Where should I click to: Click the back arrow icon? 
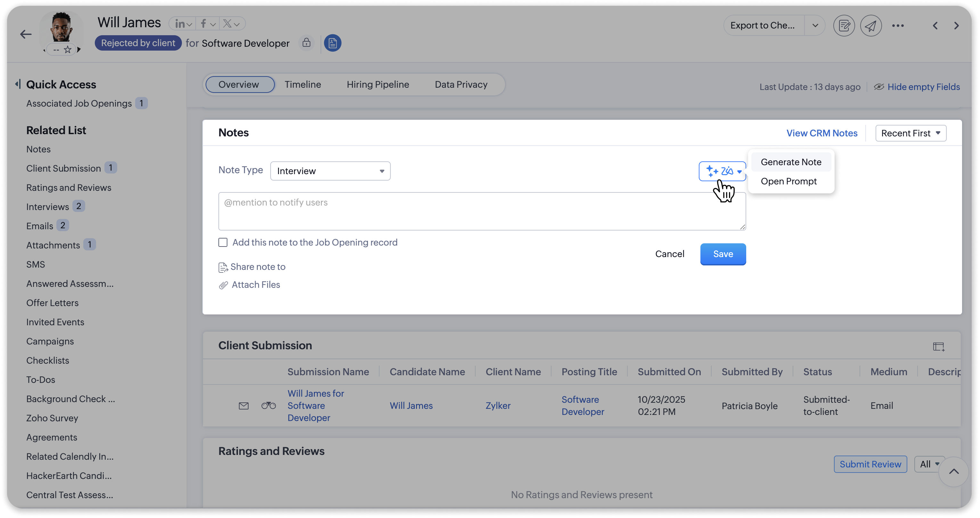click(x=26, y=34)
